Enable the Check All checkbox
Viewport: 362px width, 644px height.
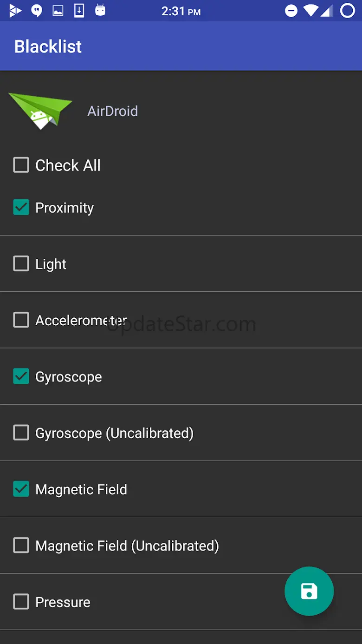[x=21, y=165]
